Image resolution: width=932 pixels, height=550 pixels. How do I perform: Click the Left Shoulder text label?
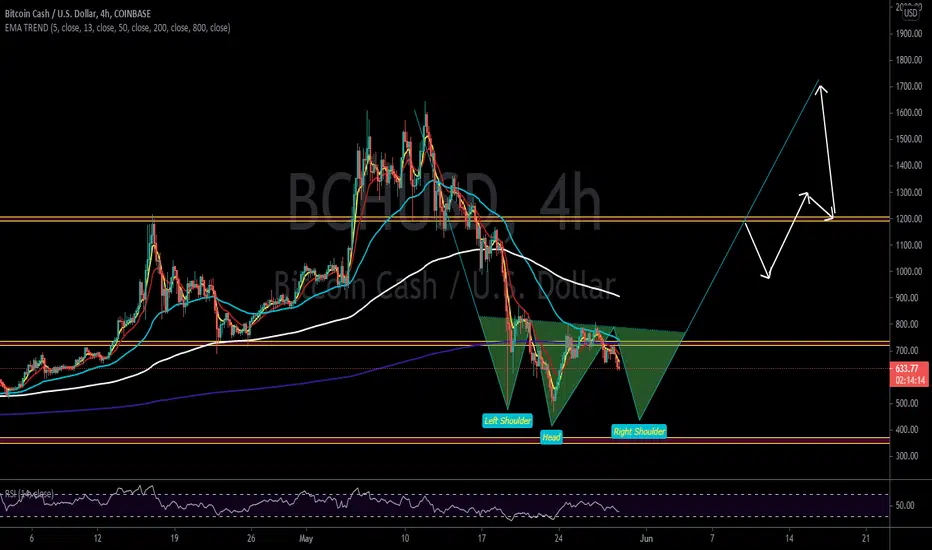tap(507, 421)
